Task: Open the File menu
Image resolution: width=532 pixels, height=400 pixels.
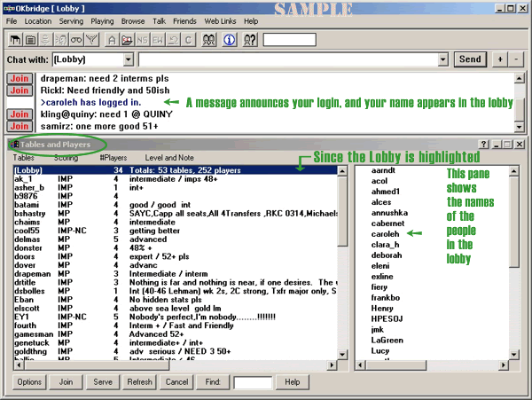Action: [12, 21]
